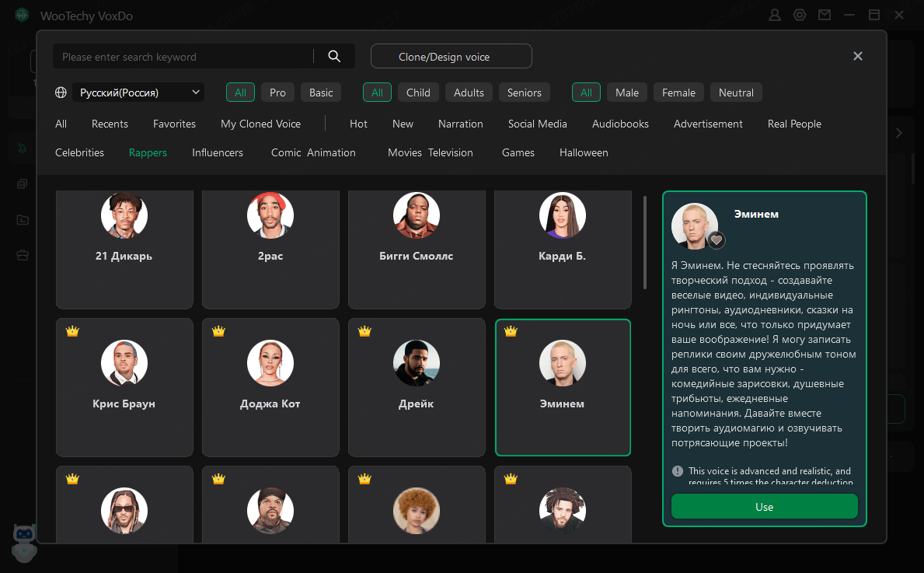Open the settings target icon in title bar
The width and height of the screenshot is (924, 573).
click(800, 15)
